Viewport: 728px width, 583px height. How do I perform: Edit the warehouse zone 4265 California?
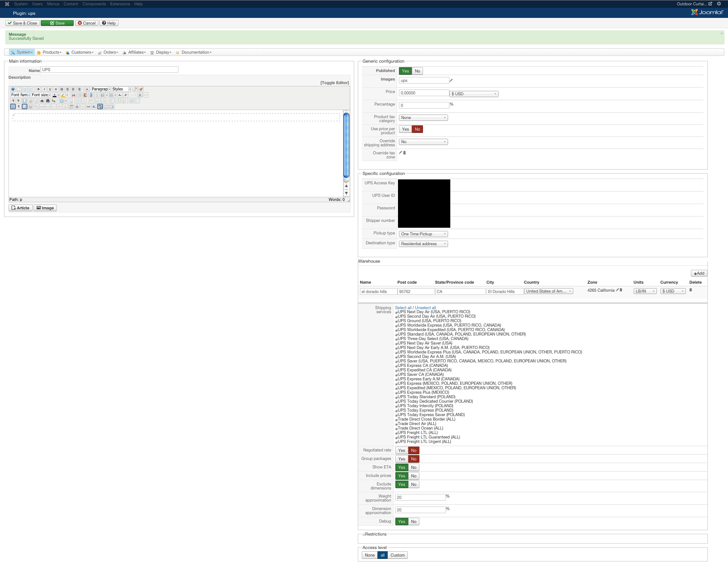[x=617, y=290]
